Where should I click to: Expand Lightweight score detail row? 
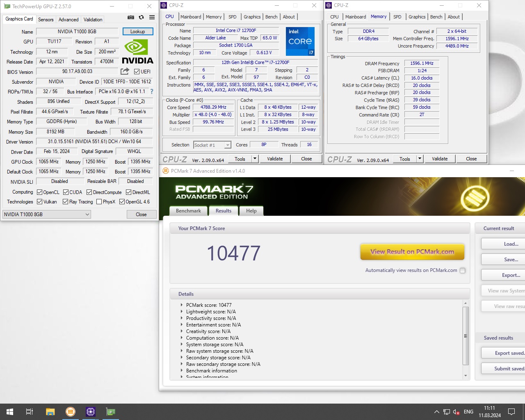point(182,311)
